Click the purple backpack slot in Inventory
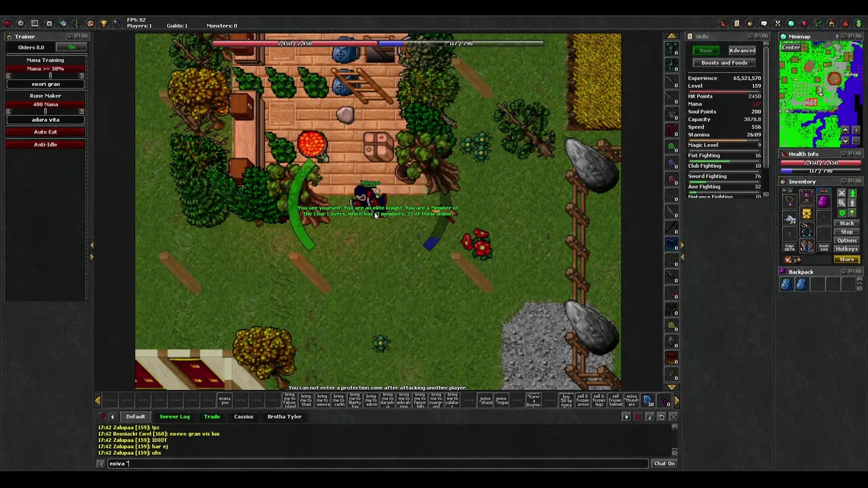This screenshot has height=488, width=868. (x=824, y=201)
